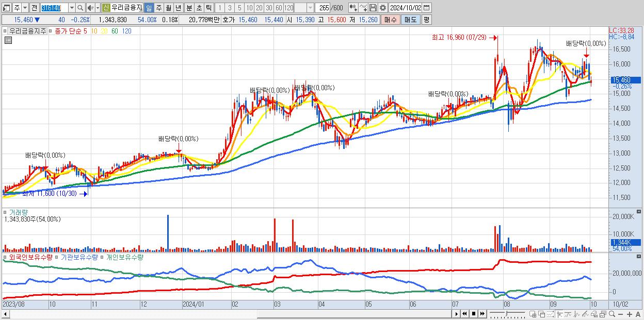Screen dimensions: 644x320
Task: Play chart replay with play button
Action: coord(456,314)
